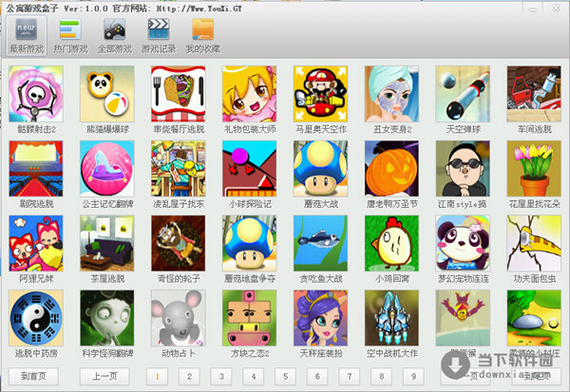The image size is (570, 392).
Task: Open the grey stone landscape game thumbnail
Action: [x=534, y=318]
